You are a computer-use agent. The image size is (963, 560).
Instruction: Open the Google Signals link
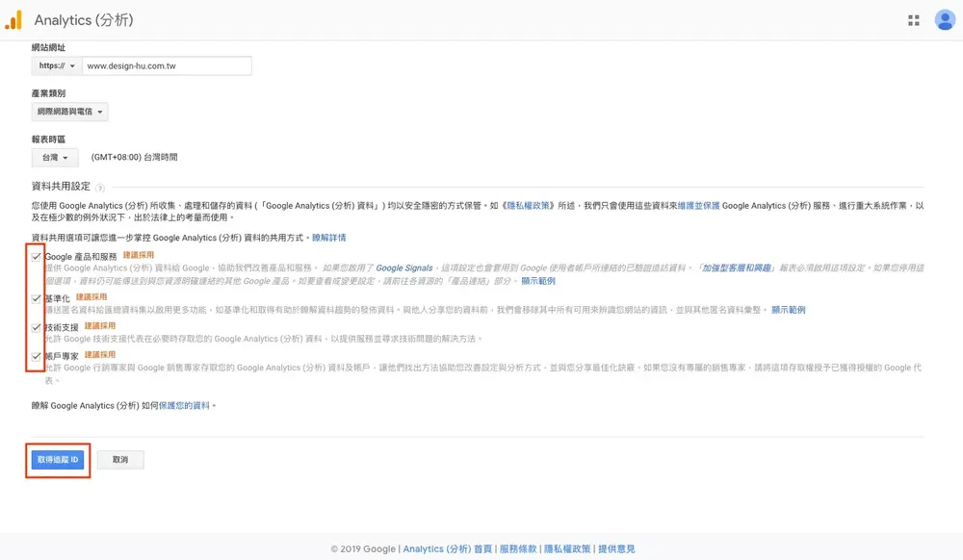pos(404,268)
